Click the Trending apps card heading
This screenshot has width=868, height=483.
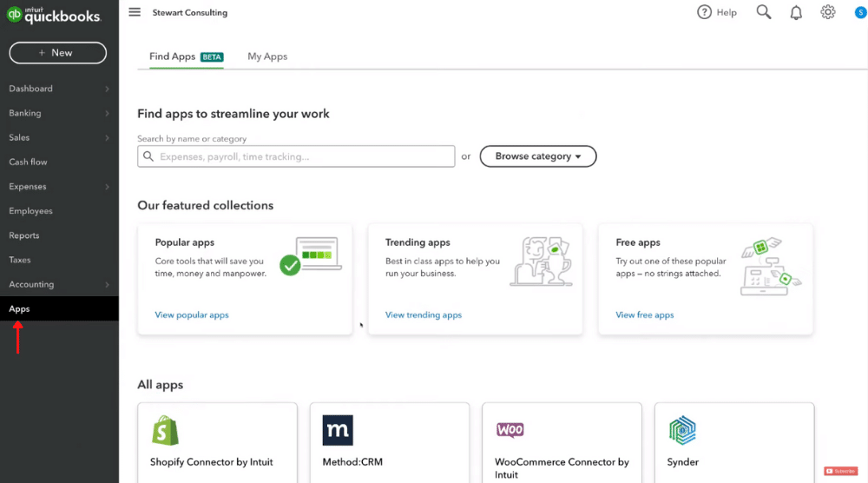point(418,242)
